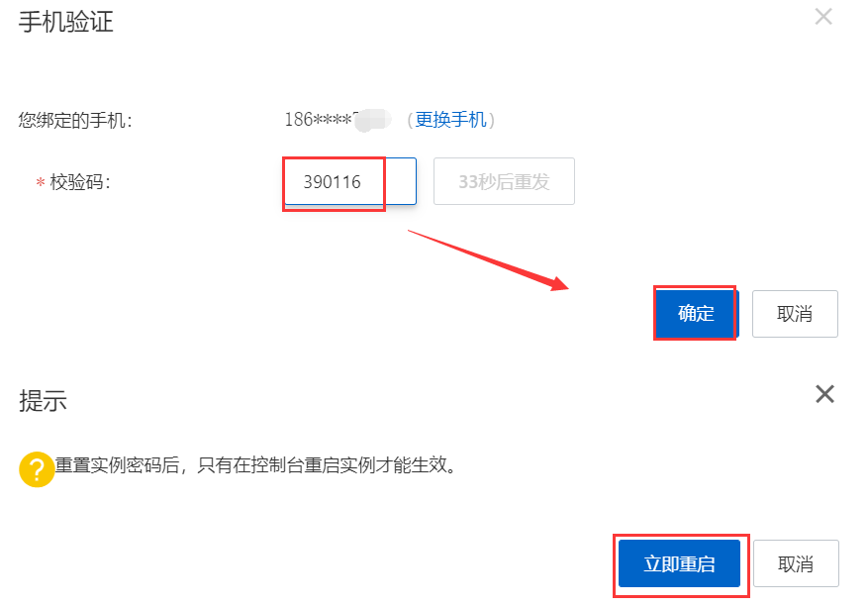Cancel phone verification with the 取消 button beside 确定
868x607 pixels.
tap(795, 314)
